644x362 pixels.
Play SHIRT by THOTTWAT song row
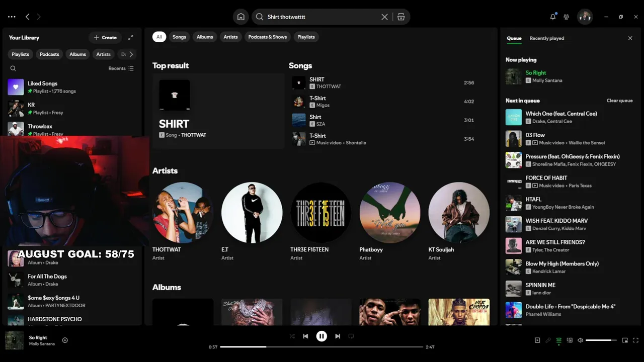pos(383,82)
